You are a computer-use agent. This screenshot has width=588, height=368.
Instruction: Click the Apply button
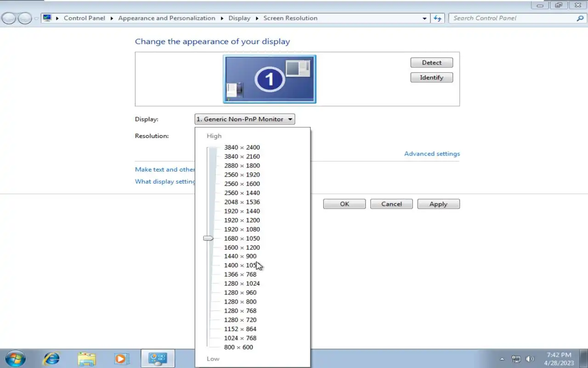click(438, 204)
